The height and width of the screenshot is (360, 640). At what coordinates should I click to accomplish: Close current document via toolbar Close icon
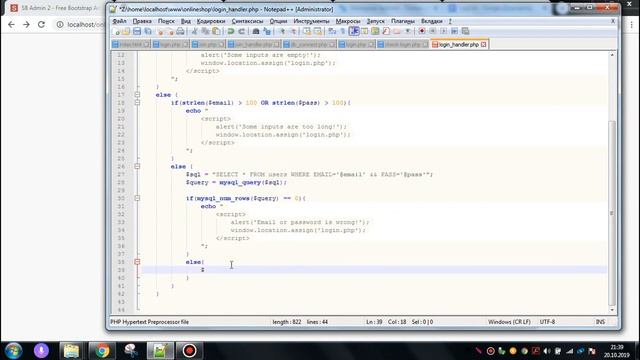(x=160, y=31)
